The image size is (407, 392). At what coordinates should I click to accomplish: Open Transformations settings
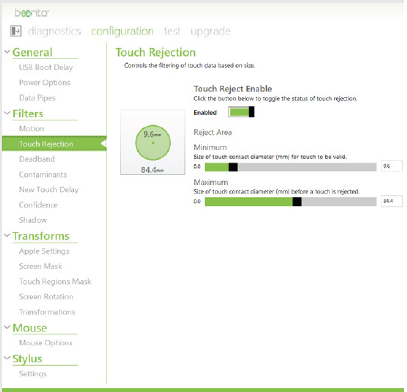[47, 312]
